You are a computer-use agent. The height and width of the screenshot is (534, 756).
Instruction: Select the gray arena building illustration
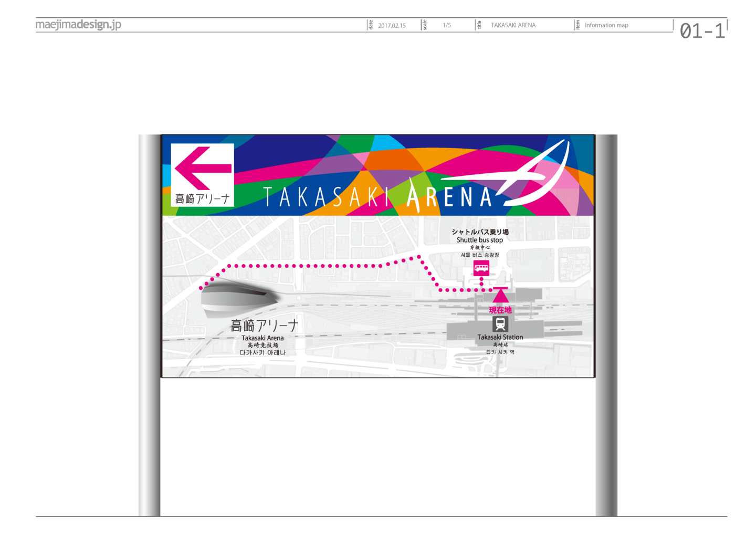pos(239,299)
